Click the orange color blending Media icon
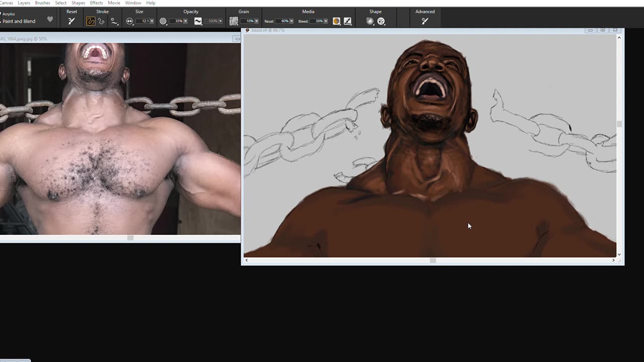The width and height of the screenshot is (644, 362). point(337,21)
